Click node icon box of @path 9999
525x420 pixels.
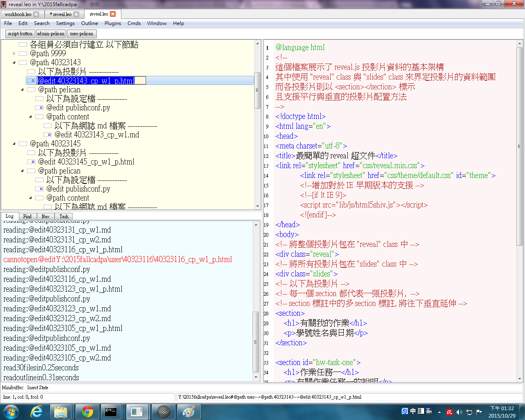pos(23,53)
